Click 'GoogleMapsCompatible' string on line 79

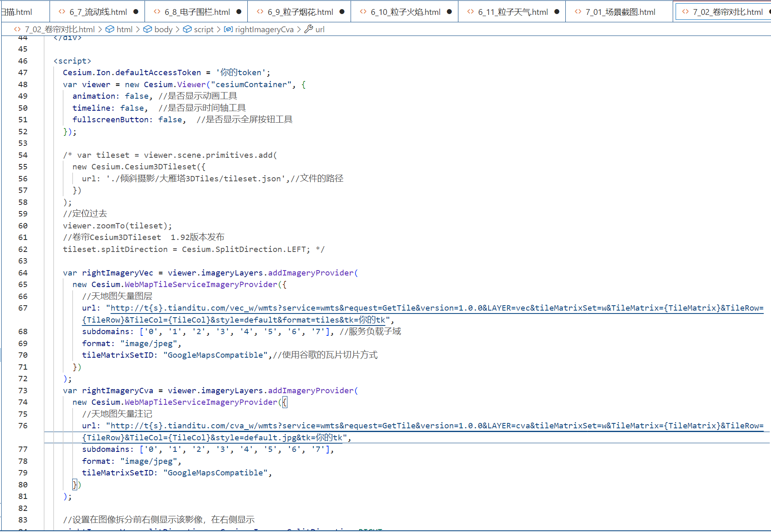(x=215, y=473)
